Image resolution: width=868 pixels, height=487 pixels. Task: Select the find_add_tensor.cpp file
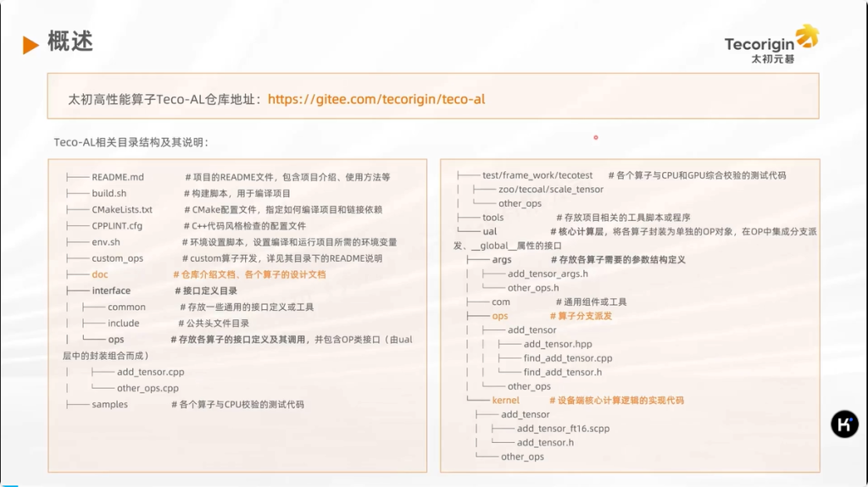coord(567,358)
